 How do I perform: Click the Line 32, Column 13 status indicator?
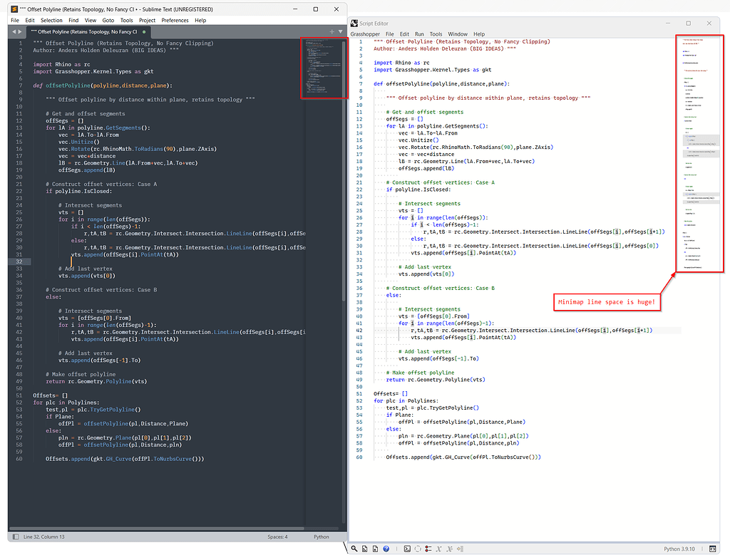click(x=46, y=536)
